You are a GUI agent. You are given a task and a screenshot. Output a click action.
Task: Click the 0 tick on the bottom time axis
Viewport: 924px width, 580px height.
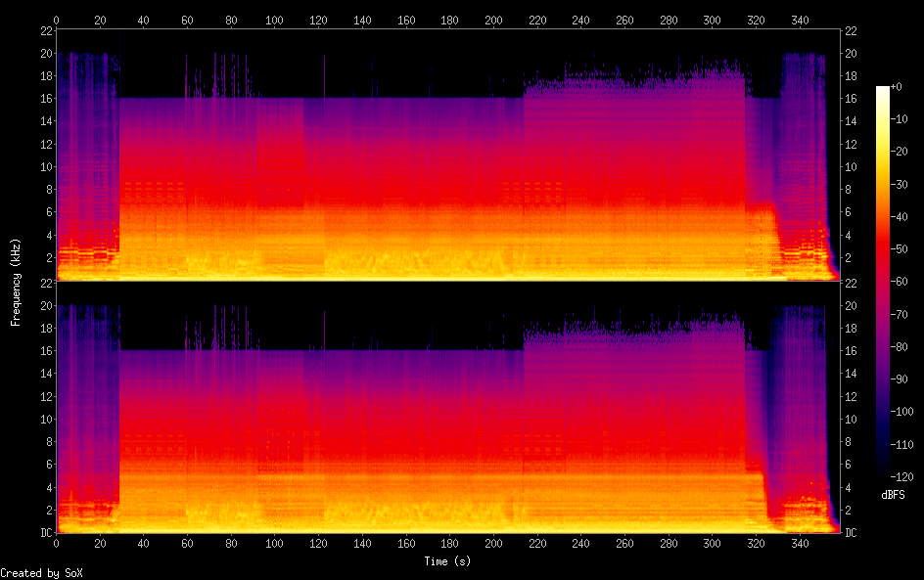pos(57,544)
